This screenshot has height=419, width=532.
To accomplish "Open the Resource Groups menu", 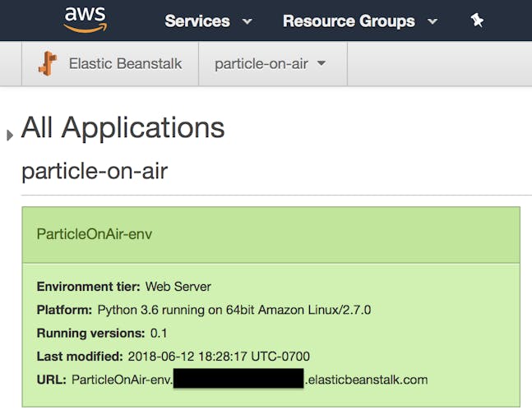I will [x=349, y=21].
